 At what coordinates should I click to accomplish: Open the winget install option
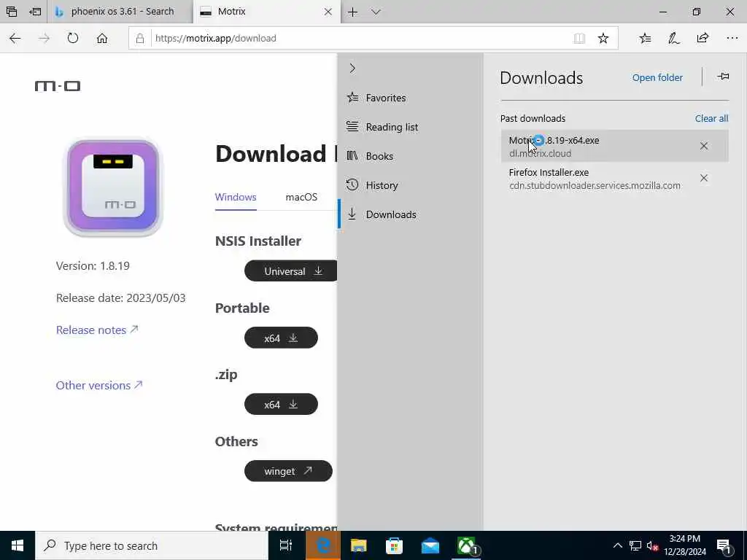tap(288, 471)
